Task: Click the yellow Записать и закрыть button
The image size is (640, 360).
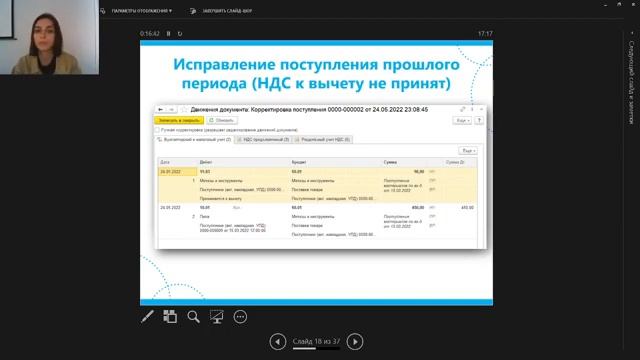Action: coord(179,120)
